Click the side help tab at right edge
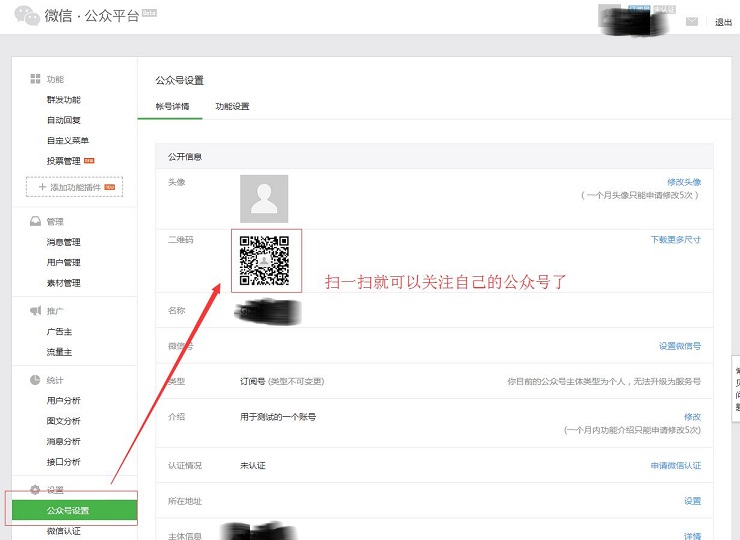Screen dimensions: 740x540 pos(736,389)
